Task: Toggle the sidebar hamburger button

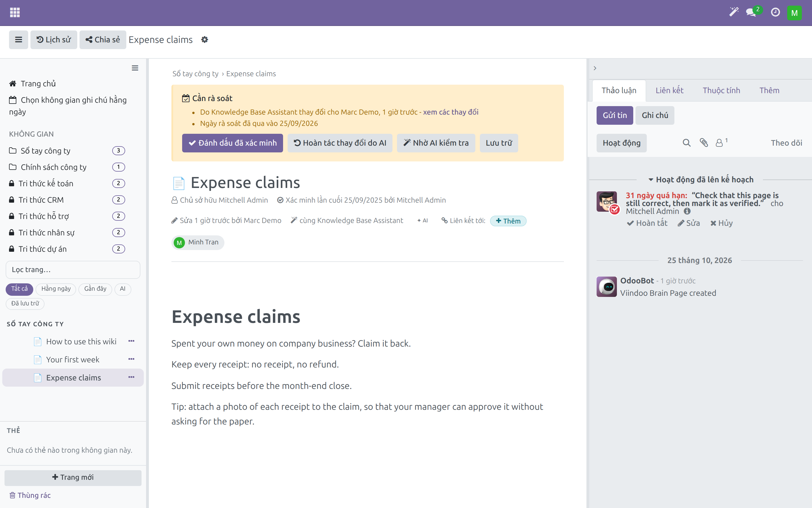Action: 18,40
